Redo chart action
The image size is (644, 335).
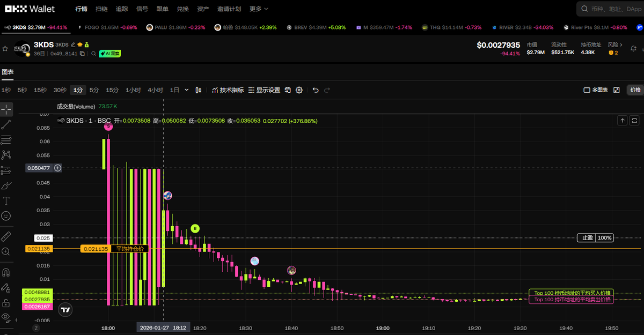pyautogui.click(x=327, y=90)
